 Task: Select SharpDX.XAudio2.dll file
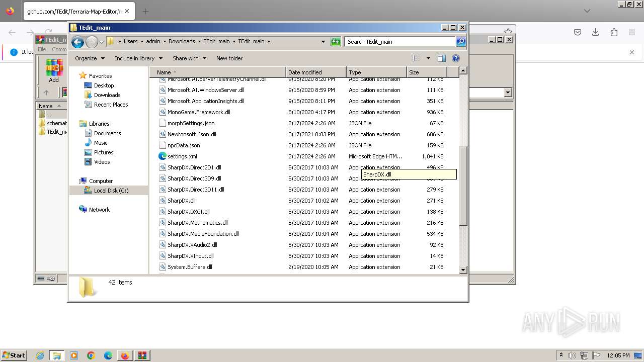(192, 245)
